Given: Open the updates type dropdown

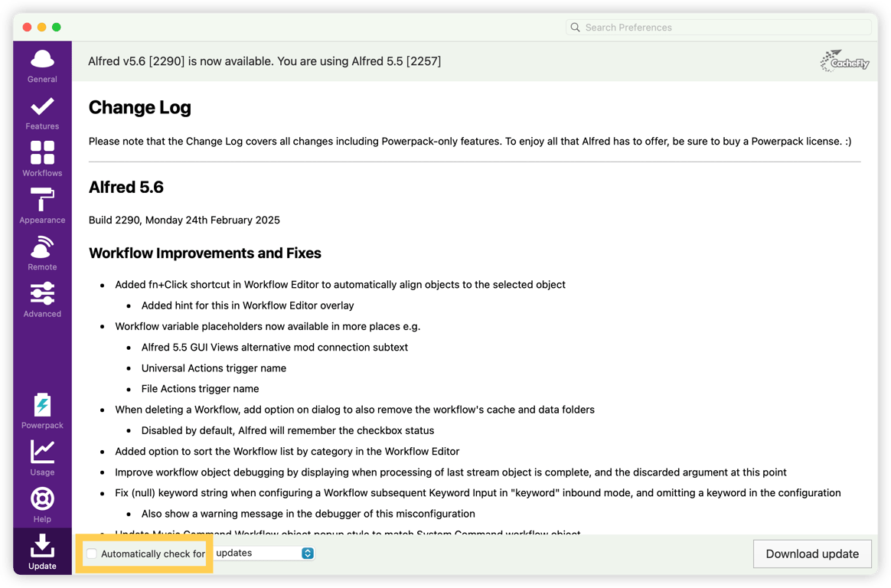Looking at the screenshot, I should point(264,554).
